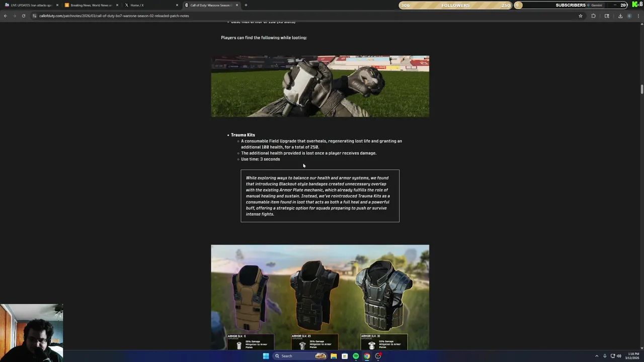This screenshot has width=644, height=362.
Task: Open the Chrome profile avatar
Action: [x=629, y=16]
